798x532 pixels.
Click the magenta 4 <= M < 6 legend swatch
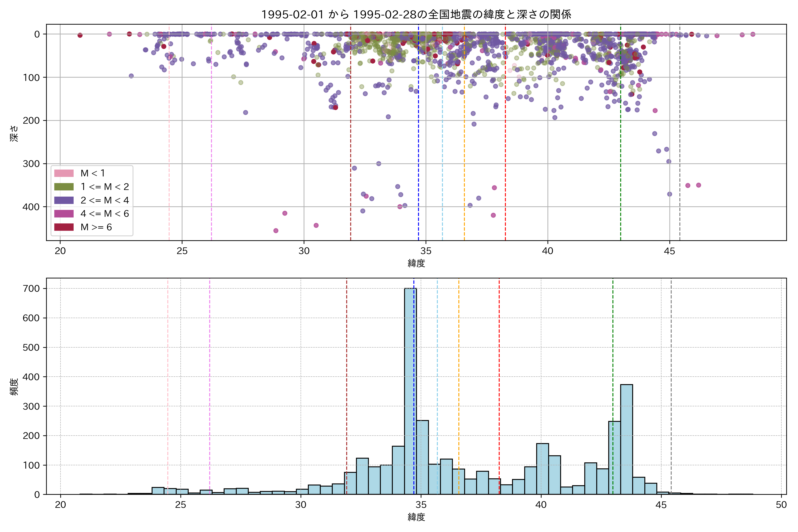64,213
